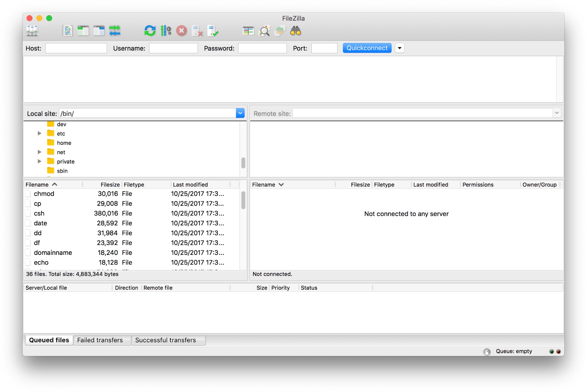Open the Quickconnect history dropdown

pos(400,48)
